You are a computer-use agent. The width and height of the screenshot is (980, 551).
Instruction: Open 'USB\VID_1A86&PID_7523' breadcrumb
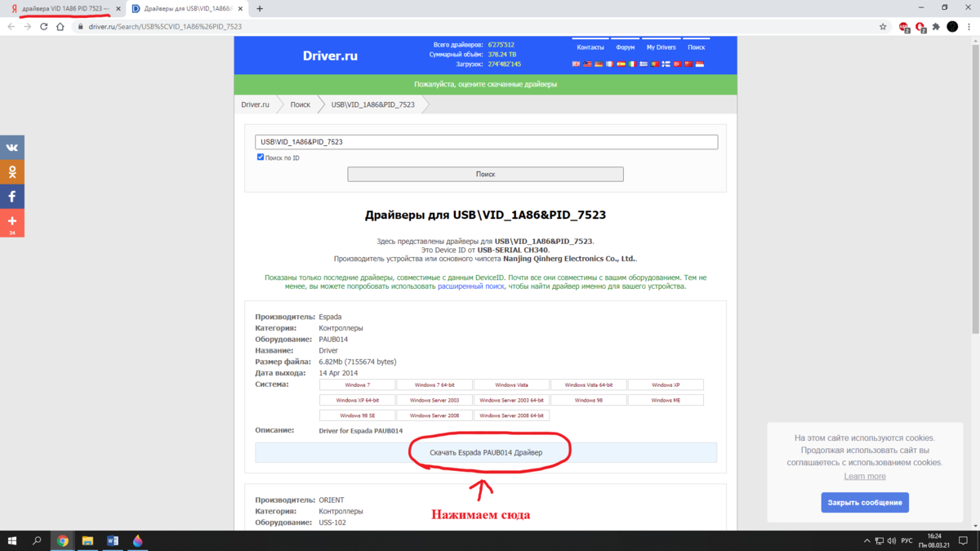click(372, 104)
